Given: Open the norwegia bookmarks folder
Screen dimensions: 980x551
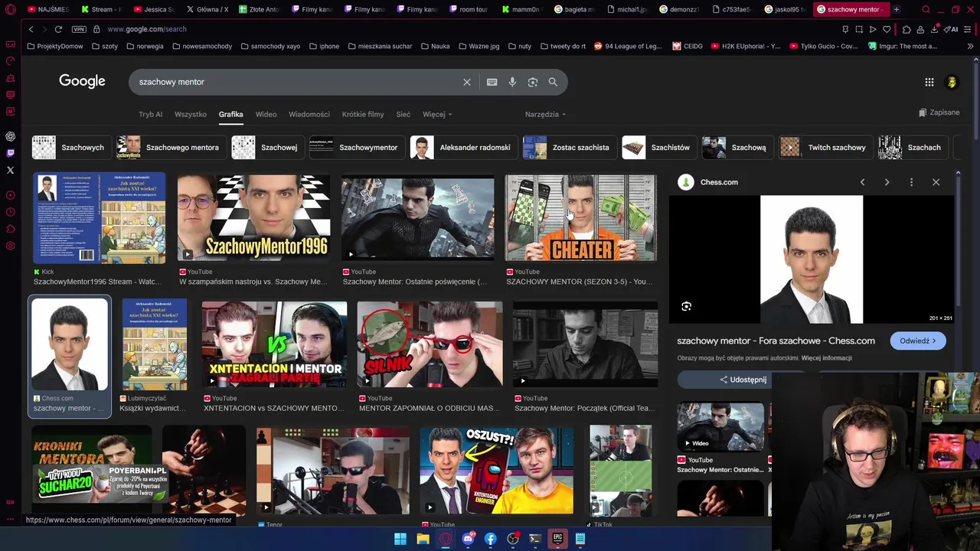Looking at the screenshot, I should point(145,46).
